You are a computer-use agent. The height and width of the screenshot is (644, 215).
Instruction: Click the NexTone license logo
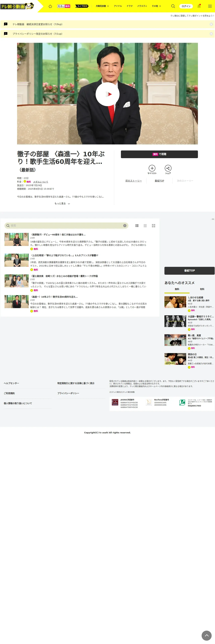pos(149,402)
